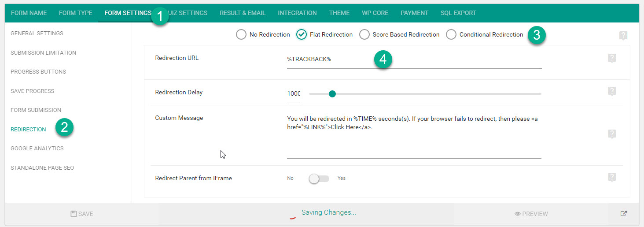Open help icon for Custom Message row
This screenshot has width=644, height=227.
point(611,134)
